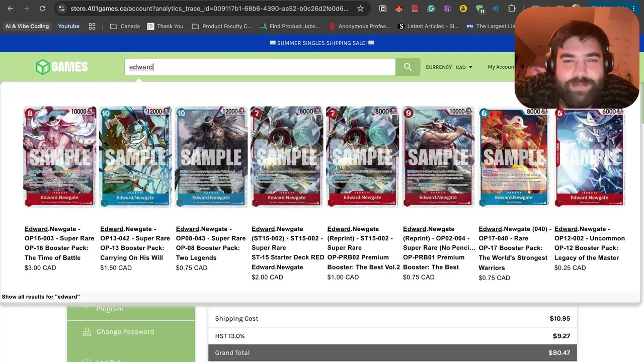The width and height of the screenshot is (644, 362).
Task: Click 'ST-15 Starter Deck RED Edward.Newgate' text
Action: pyautogui.click(x=288, y=262)
